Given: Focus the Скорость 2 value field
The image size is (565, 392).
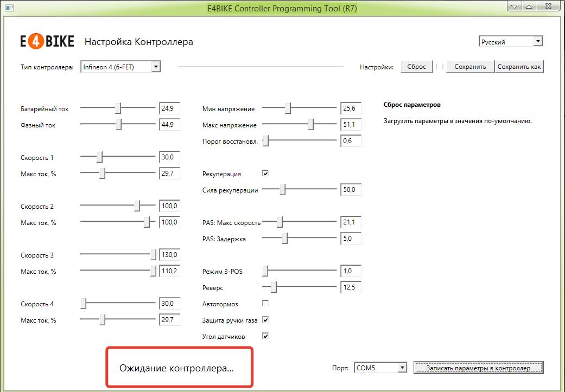Looking at the screenshot, I should tap(169, 206).
